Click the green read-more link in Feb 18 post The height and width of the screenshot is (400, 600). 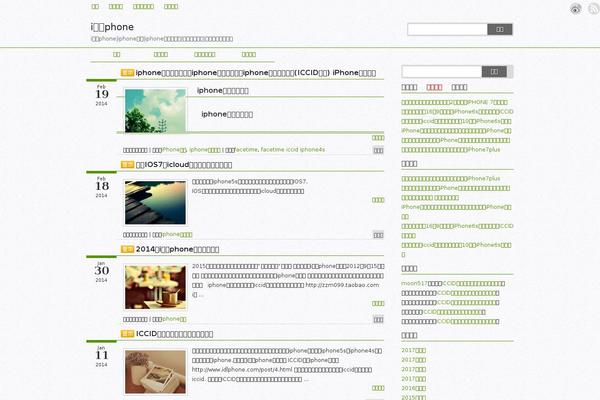[378, 200]
